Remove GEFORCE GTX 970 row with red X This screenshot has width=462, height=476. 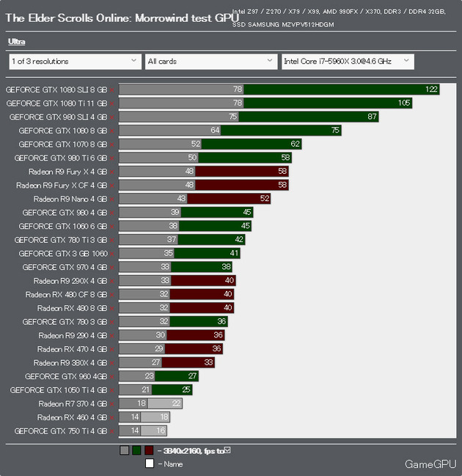(x=111, y=268)
